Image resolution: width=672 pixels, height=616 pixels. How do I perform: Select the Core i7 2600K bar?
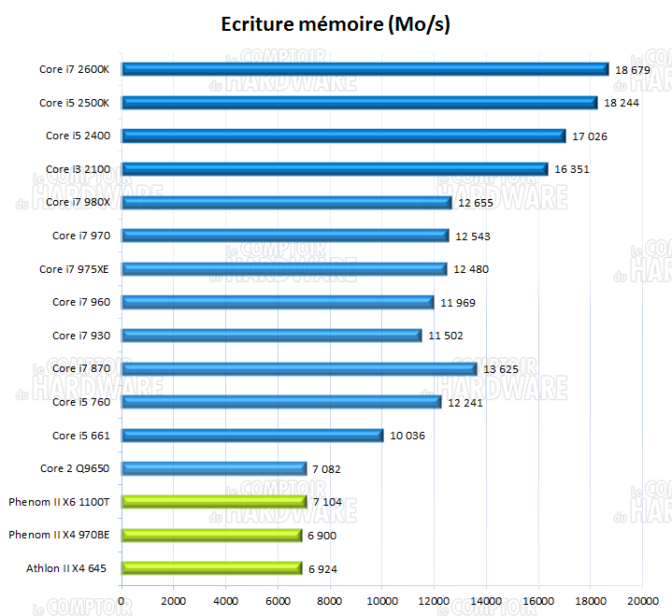[x=365, y=68]
